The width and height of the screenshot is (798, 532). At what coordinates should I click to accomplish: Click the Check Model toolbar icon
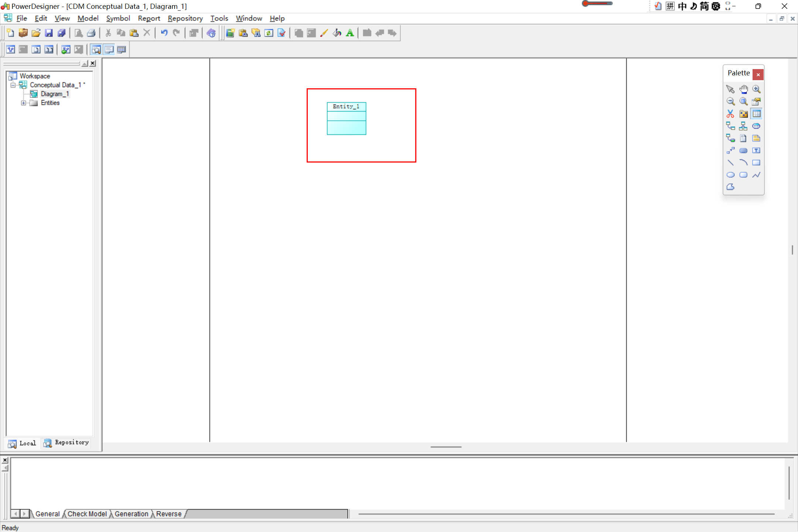[x=282, y=33]
